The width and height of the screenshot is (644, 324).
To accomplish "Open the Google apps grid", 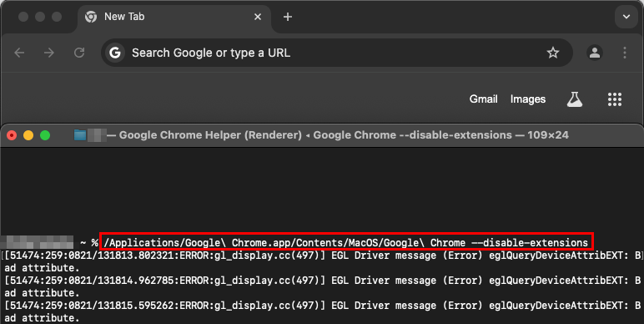I will (x=615, y=99).
